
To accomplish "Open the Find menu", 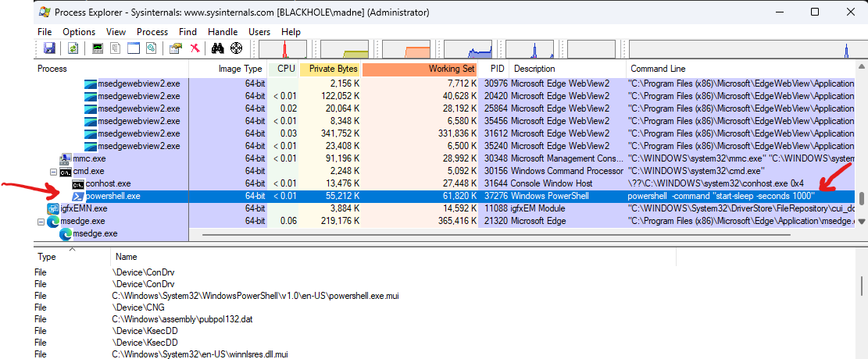I will [188, 31].
